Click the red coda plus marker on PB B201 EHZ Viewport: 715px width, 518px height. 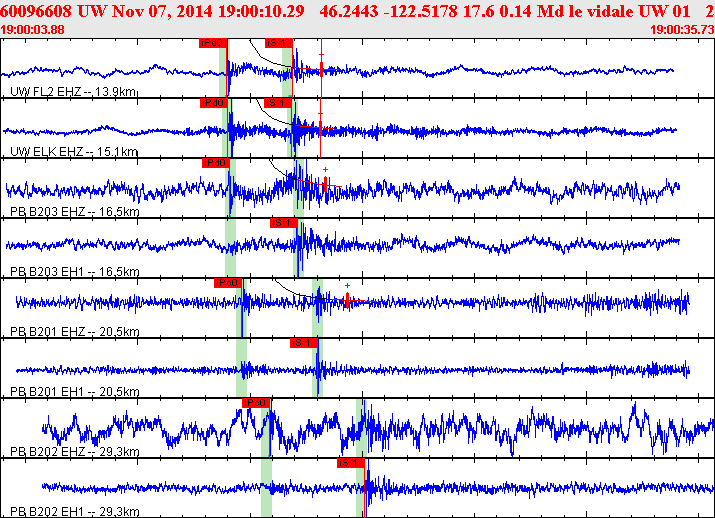(x=347, y=285)
